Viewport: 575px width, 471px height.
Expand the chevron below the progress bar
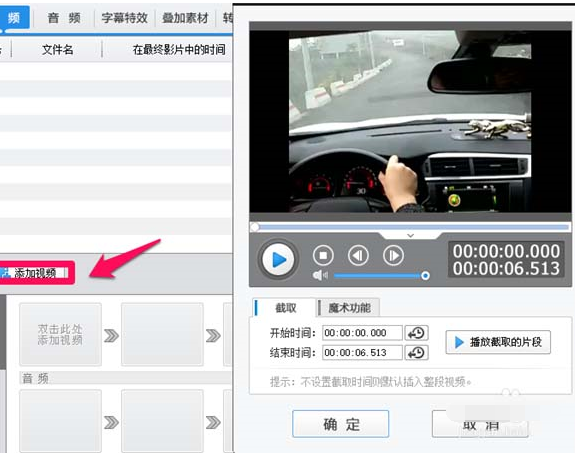click(411, 236)
